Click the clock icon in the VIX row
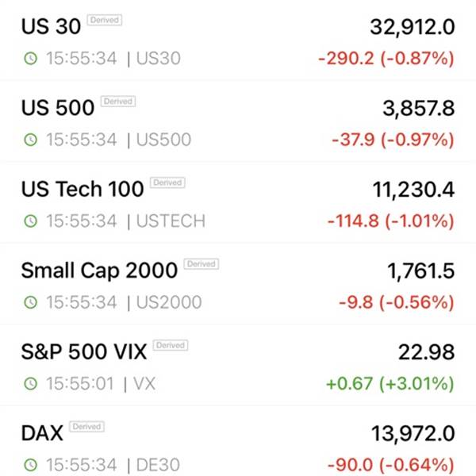This screenshot has width=476, height=476. [x=30, y=383]
